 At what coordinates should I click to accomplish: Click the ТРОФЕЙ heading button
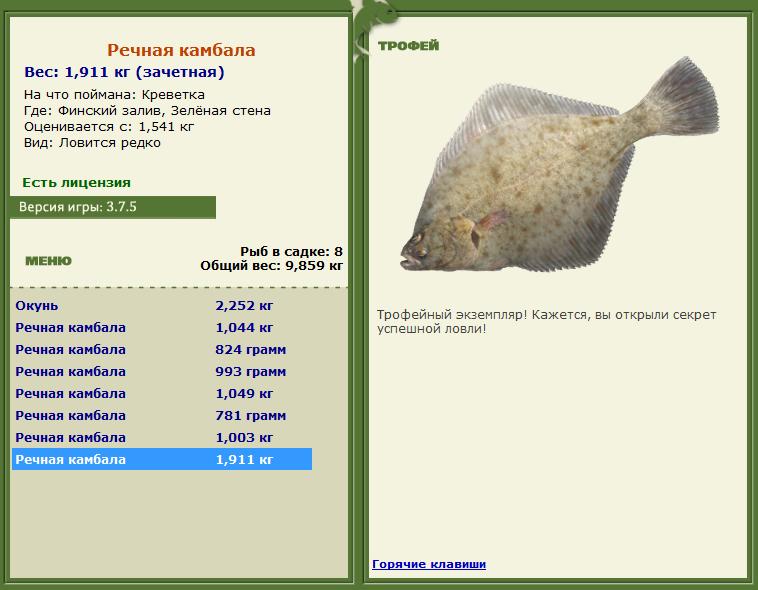(408, 45)
